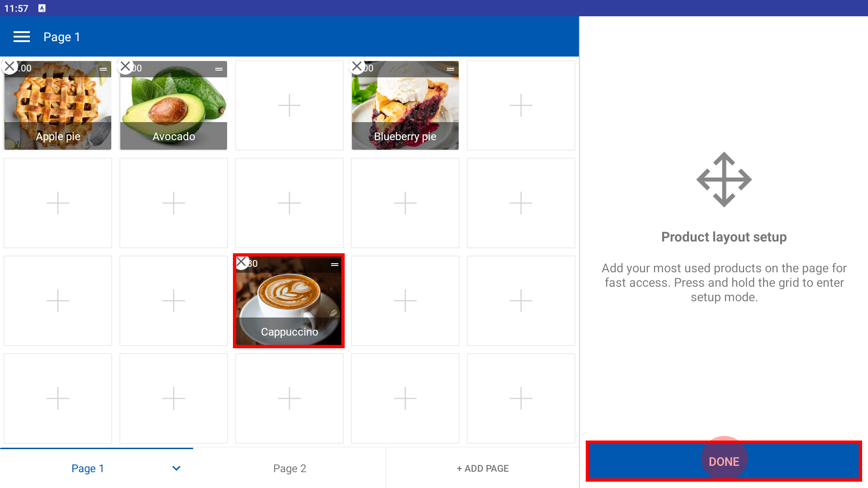868x488 pixels.
Task: Remove Avocado tile with X icon
Action: (125, 66)
